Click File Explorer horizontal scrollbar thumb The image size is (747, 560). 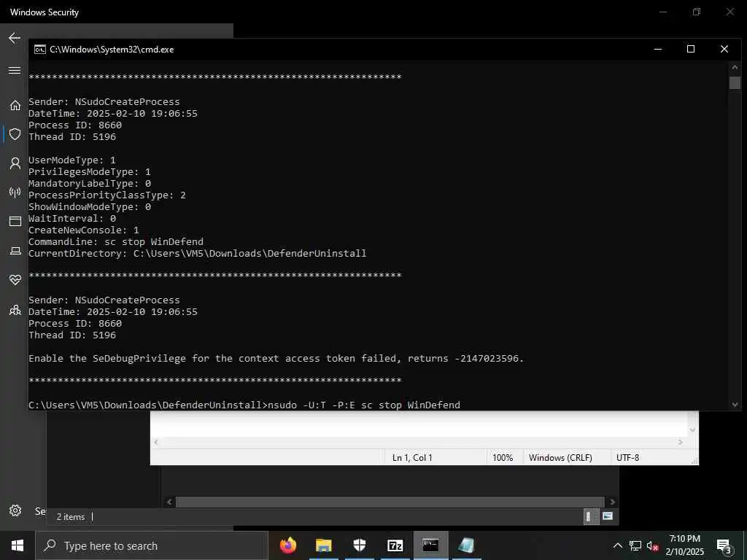(390, 502)
